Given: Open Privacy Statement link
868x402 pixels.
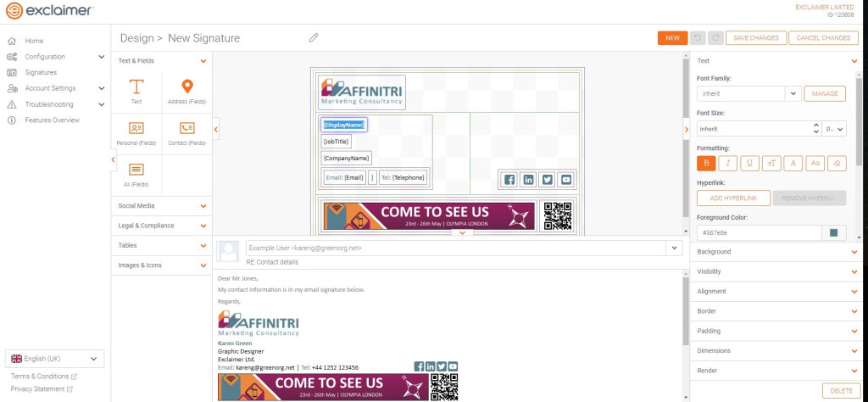Looking at the screenshot, I should point(42,388).
